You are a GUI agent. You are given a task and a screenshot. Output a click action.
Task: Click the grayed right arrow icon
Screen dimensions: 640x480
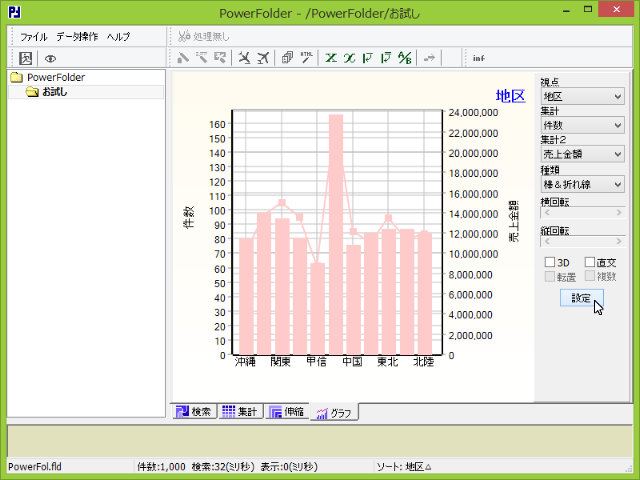point(429,58)
